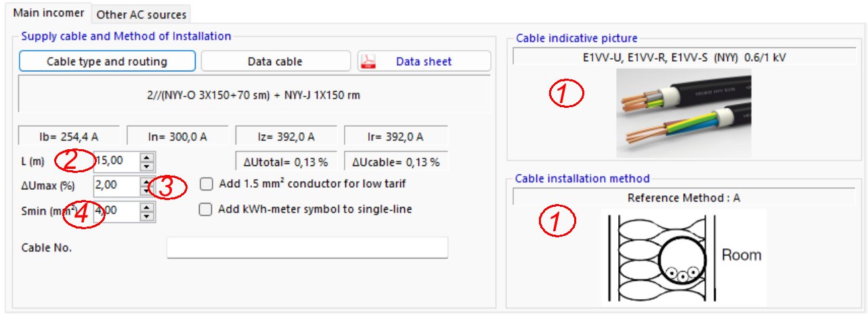Decrease cable length L with down arrow

148,166
